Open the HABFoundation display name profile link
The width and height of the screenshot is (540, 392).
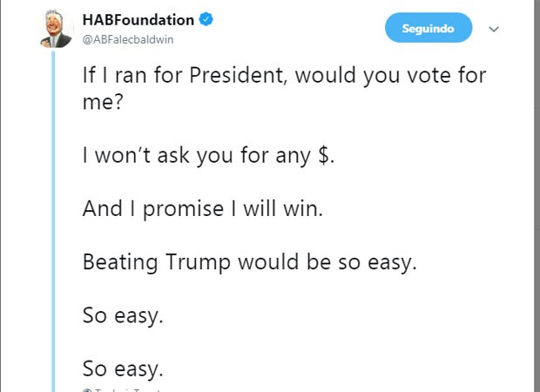138,20
